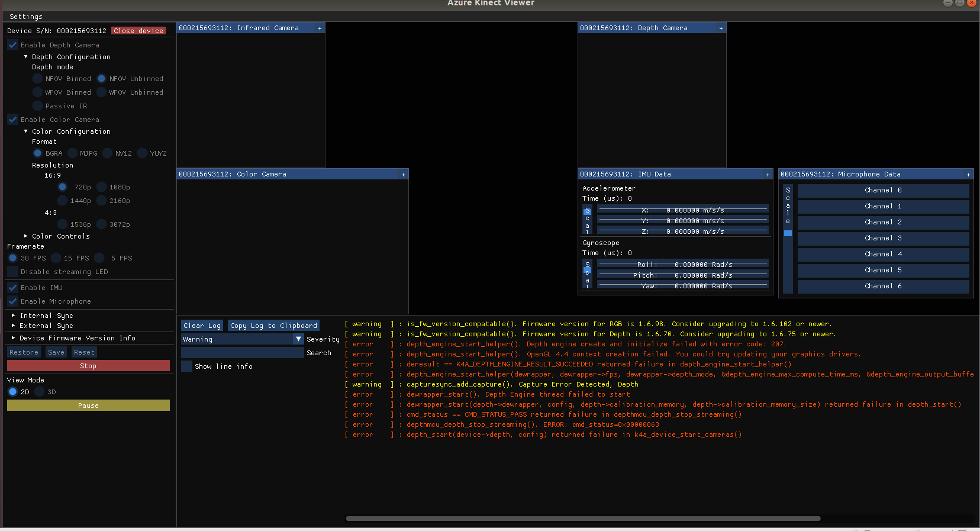Choose BGRA color format

coord(38,153)
